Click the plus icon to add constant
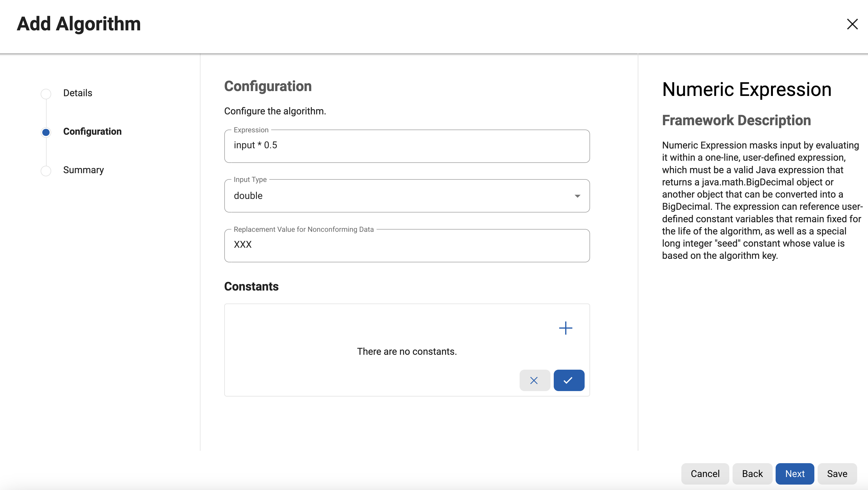The image size is (868, 490). [565, 328]
